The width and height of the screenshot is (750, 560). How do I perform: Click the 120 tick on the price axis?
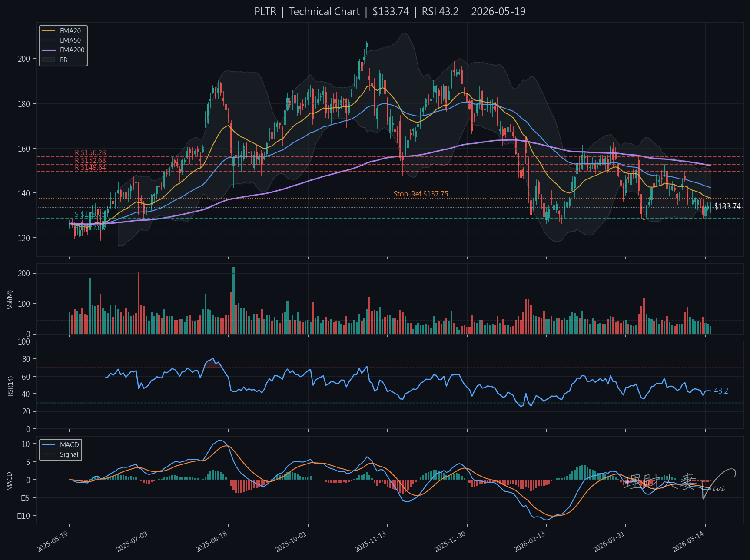24,238
